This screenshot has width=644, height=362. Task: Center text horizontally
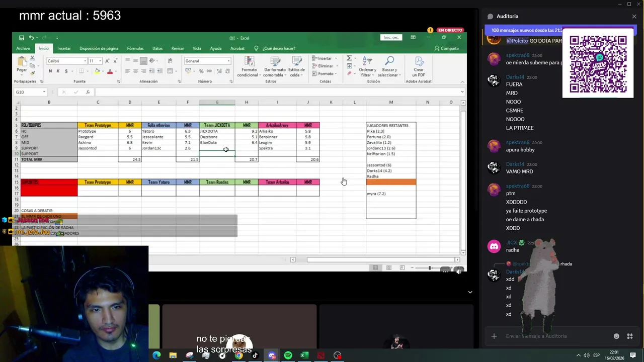(135, 71)
